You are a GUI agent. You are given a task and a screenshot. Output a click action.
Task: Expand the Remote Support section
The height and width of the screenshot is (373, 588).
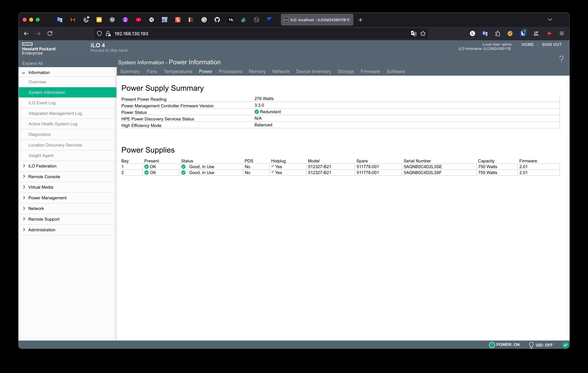point(24,219)
